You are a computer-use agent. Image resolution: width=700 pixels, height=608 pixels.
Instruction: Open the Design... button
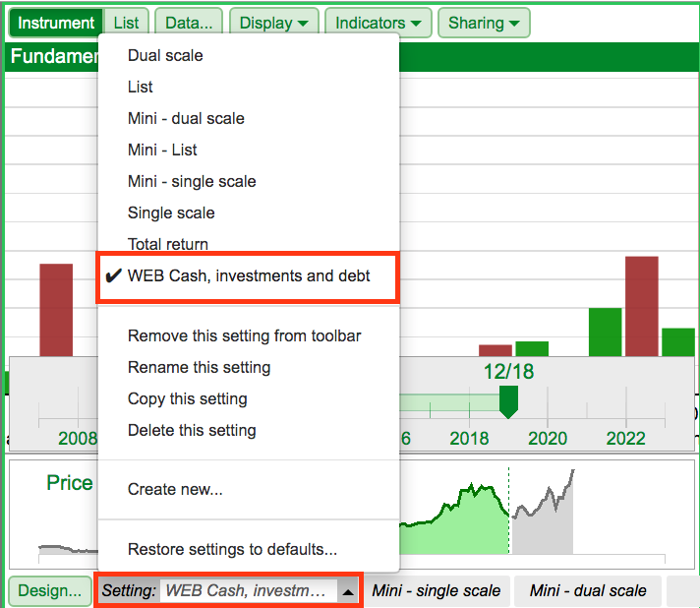49,590
